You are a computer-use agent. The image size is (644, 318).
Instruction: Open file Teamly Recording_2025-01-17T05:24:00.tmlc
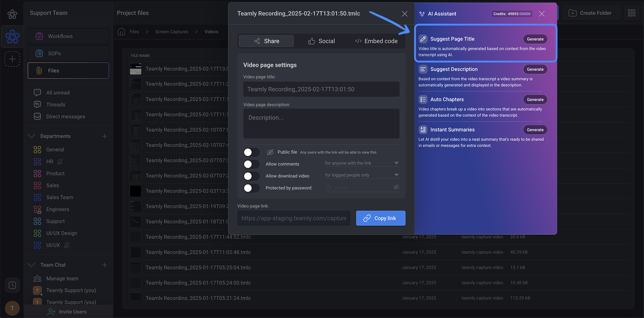click(198, 283)
